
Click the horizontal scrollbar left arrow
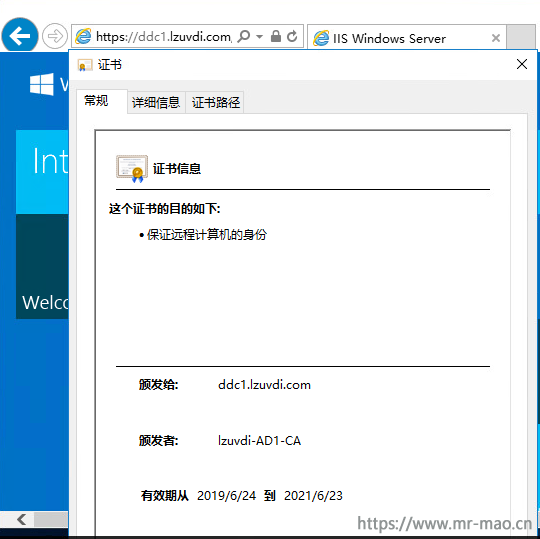(x=22, y=519)
